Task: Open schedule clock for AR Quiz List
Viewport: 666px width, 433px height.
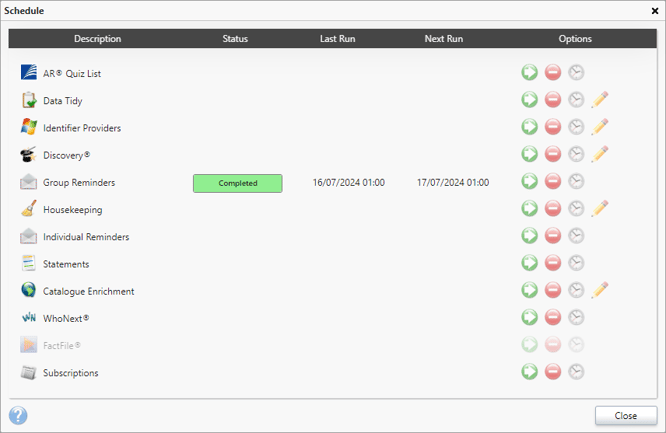Action: pyautogui.click(x=576, y=73)
